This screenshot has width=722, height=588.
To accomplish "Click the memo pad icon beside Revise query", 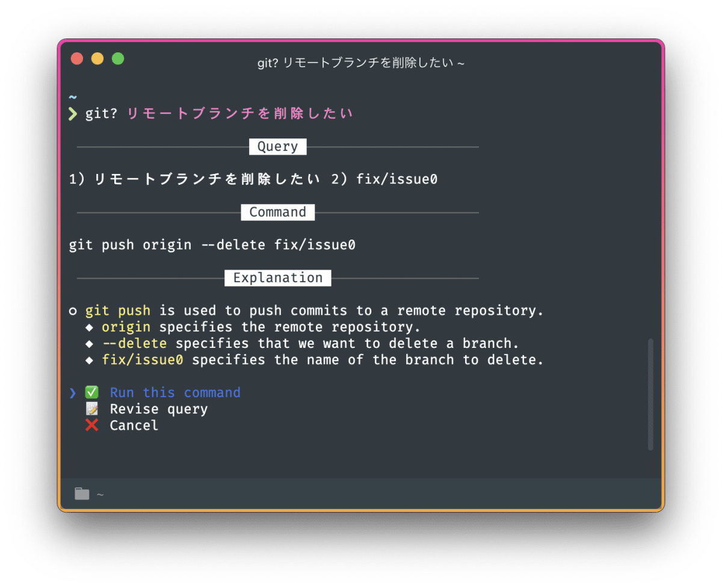I will point(91,409).
